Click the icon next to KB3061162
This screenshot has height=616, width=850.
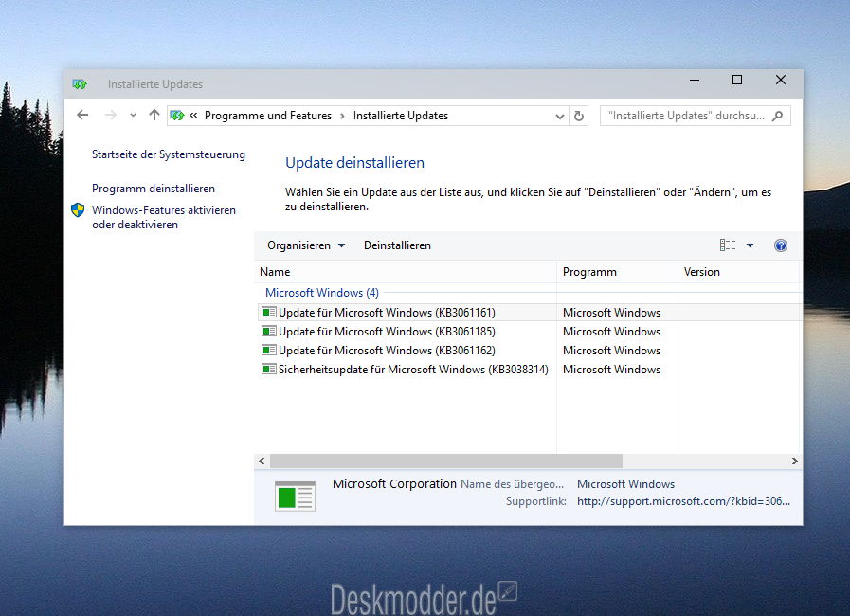[x=269, y=351]
